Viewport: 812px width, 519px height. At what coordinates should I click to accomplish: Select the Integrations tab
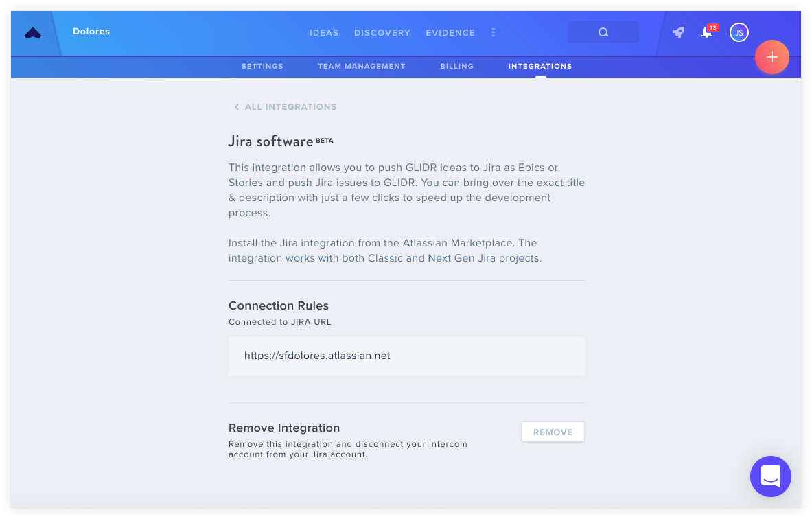(540, 67)
